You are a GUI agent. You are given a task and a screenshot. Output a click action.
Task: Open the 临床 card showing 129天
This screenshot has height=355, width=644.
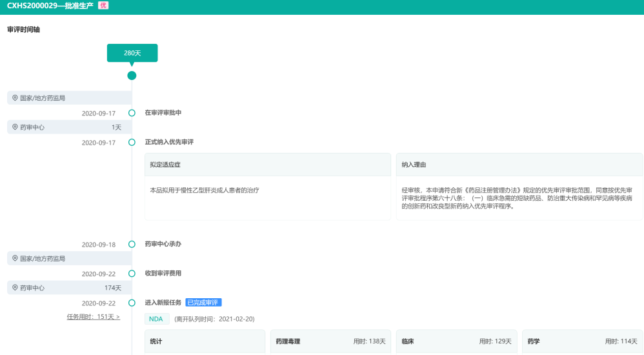(456, 341)
